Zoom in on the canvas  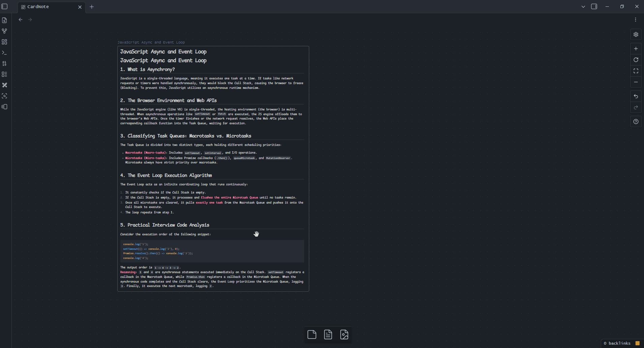tap(636, 49)
